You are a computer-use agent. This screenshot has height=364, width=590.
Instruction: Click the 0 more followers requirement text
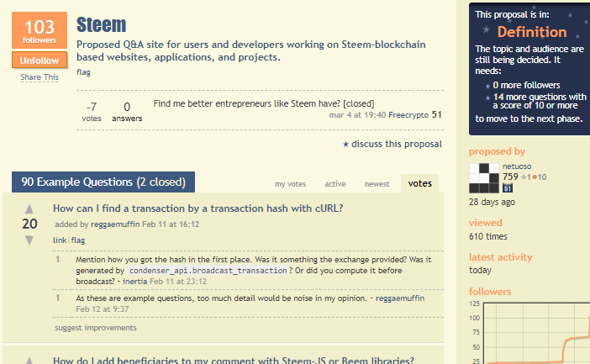(526, 85)
